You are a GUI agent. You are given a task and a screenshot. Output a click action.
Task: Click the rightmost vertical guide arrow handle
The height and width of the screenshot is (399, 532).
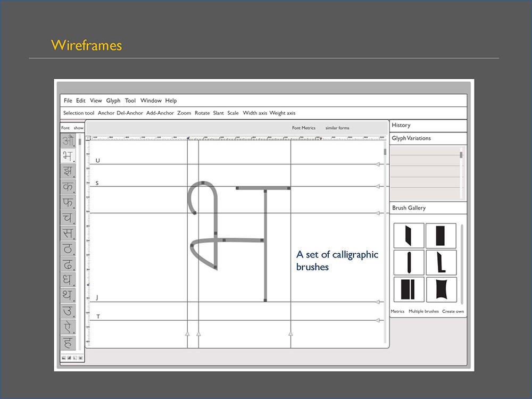tap(291, 334)
